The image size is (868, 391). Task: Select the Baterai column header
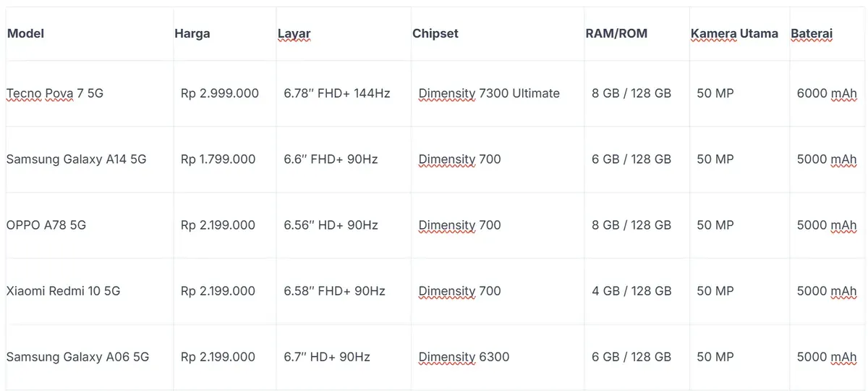pyautogui.click(x=812, y=33)
